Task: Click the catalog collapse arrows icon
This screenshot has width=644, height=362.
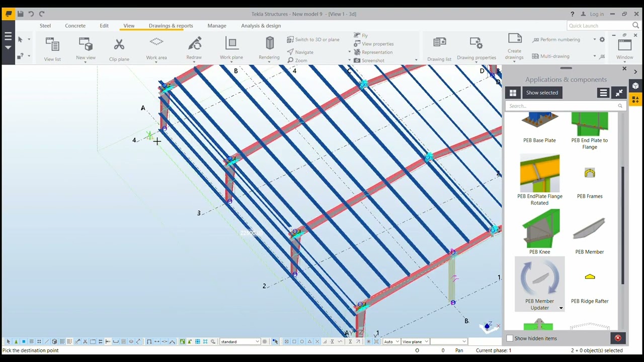Action: click(619, 93)
